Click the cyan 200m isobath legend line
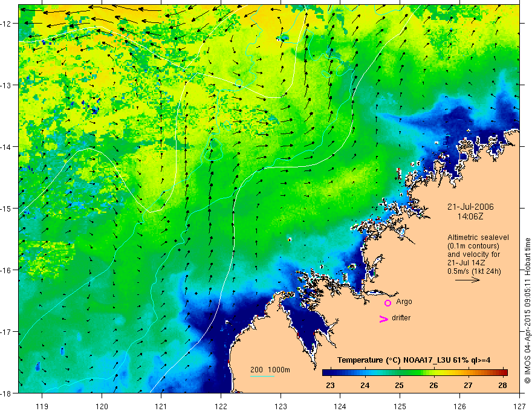 [262, 376]
